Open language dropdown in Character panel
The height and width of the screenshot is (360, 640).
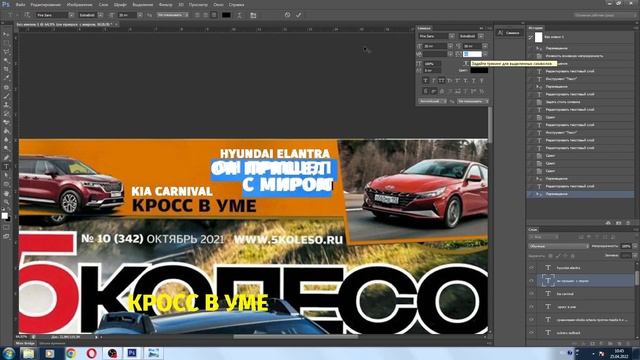(x=432, y=101)
